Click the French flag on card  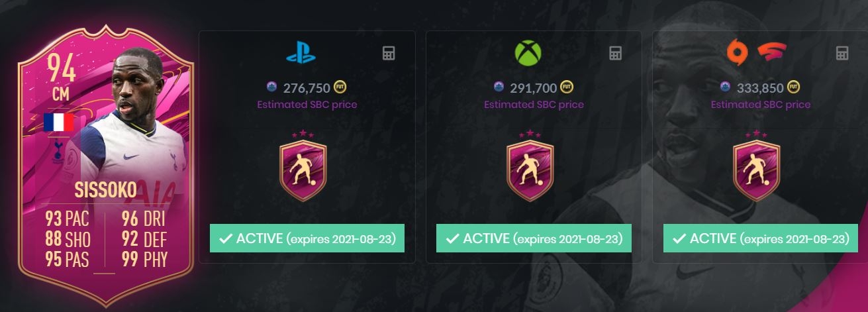click(58, 123)
